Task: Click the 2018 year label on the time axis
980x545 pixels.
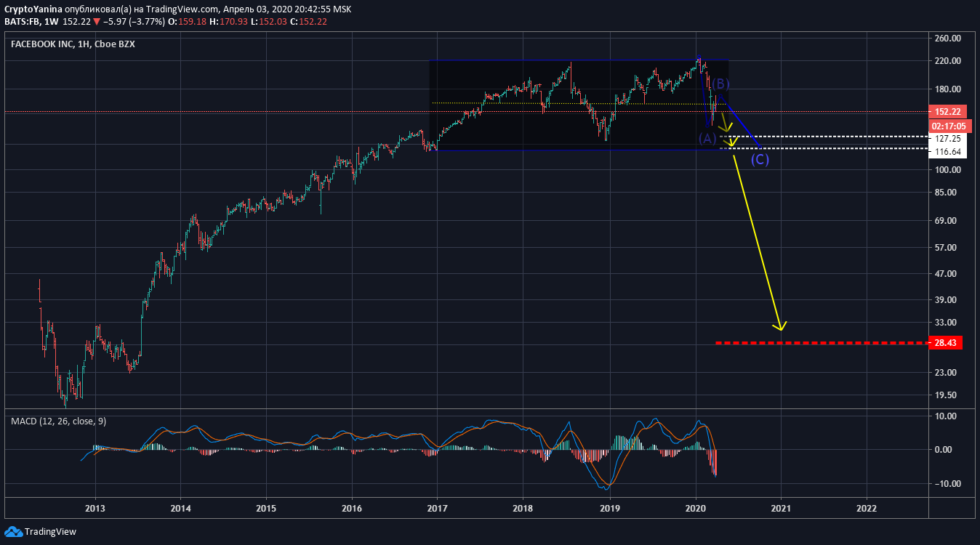Action: [523, 508]
